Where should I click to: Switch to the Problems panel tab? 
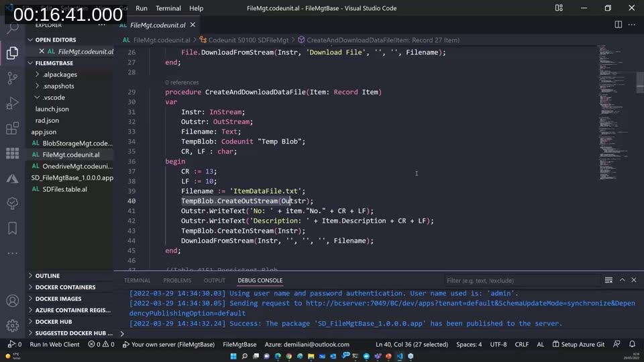(x=177, y=280)
